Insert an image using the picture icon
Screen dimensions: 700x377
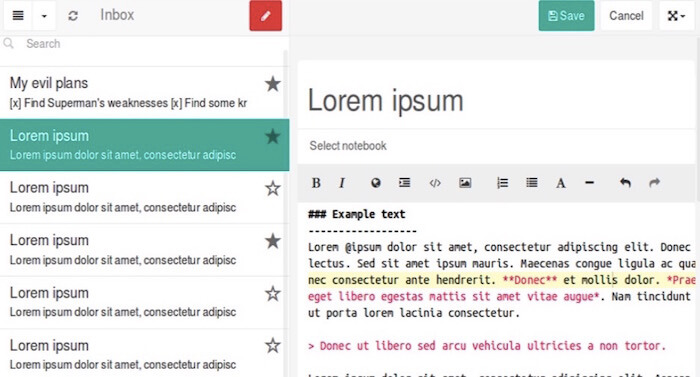465,183
